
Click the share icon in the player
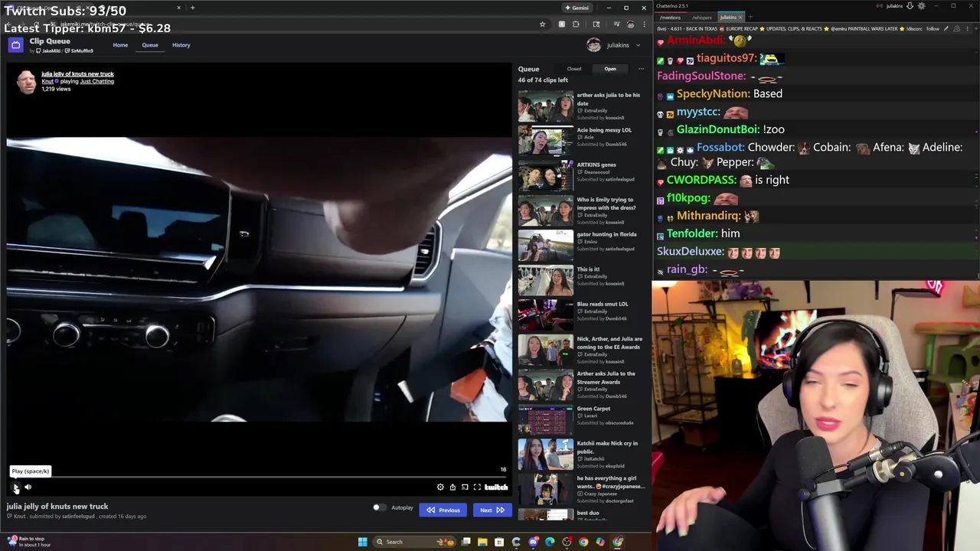(452, 487)
